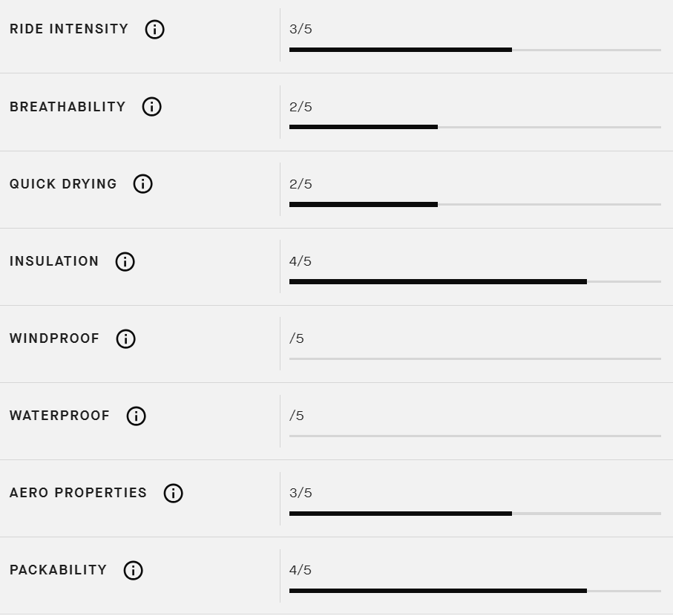Open the Ride Intensity info icon
This screenshot has height=616, width=673.
[x=154, y=29]
